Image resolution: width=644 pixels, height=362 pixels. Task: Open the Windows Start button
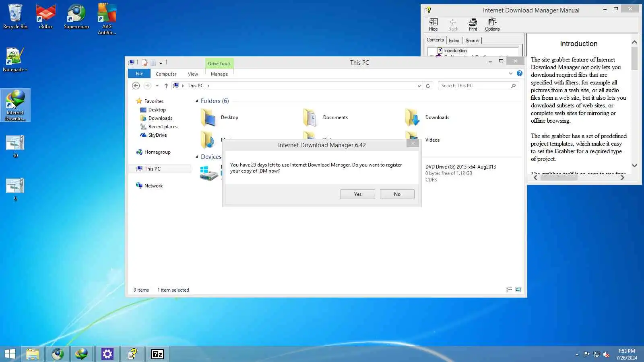point(10,354)
